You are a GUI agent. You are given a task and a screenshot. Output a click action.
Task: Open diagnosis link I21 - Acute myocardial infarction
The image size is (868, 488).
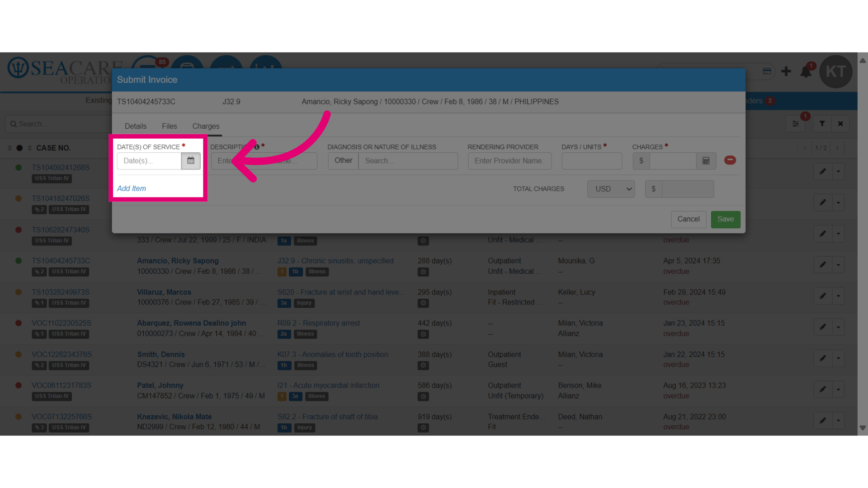(328, 385)
